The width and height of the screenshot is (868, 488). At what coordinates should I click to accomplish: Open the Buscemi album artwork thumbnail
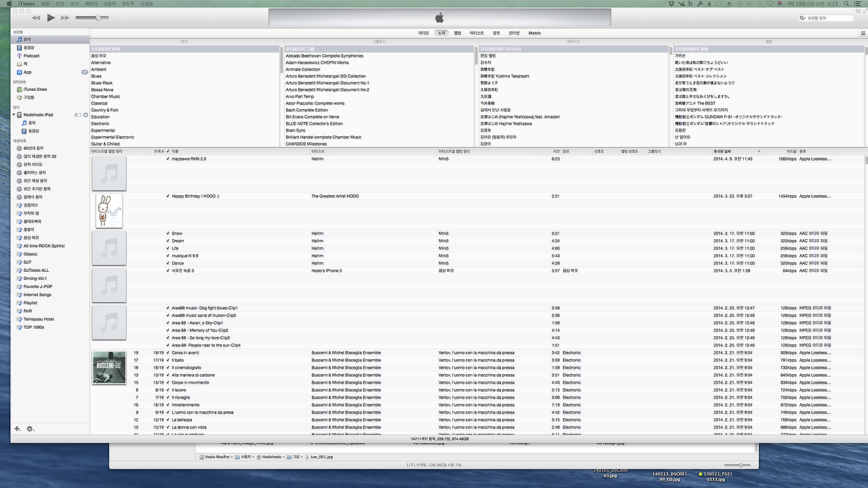pyautogui.click(x=109, y=367)
